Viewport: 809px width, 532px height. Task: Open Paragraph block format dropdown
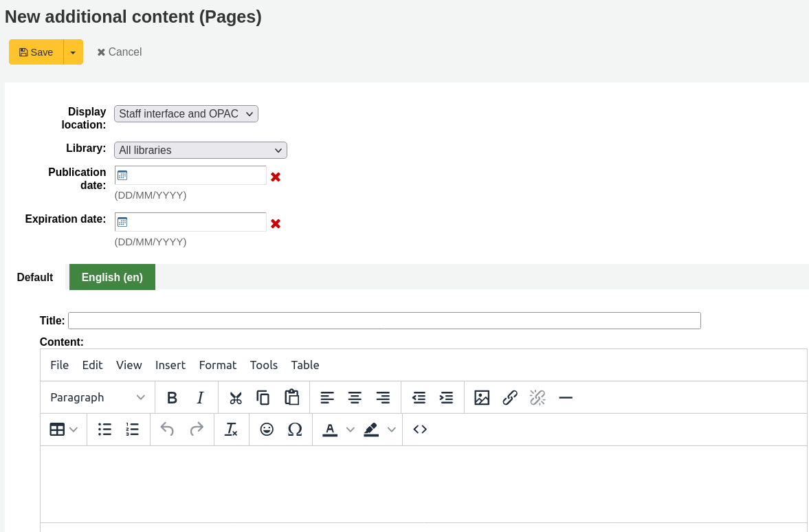pyautogui.click(x=98, y=398)
